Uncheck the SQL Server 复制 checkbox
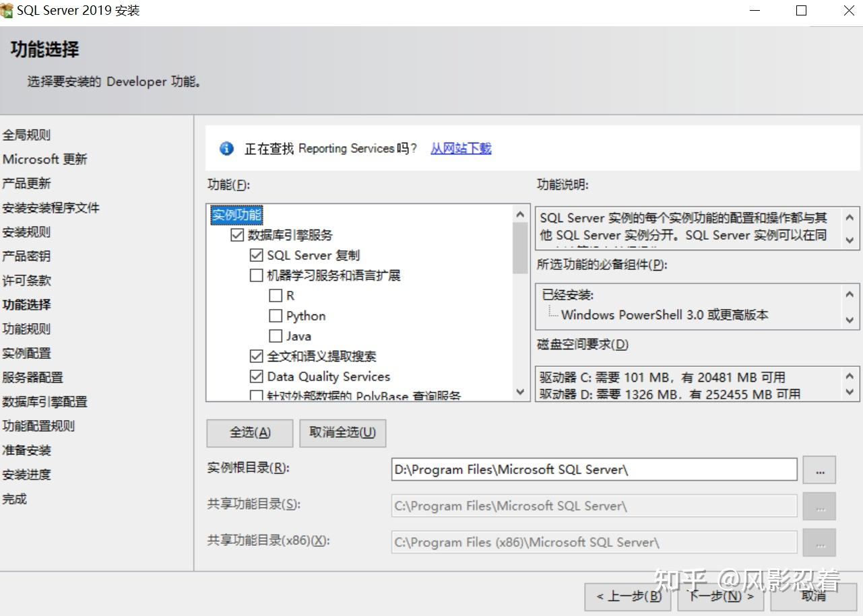The width and height of the screenshot is (863, 616). [256, 254]
